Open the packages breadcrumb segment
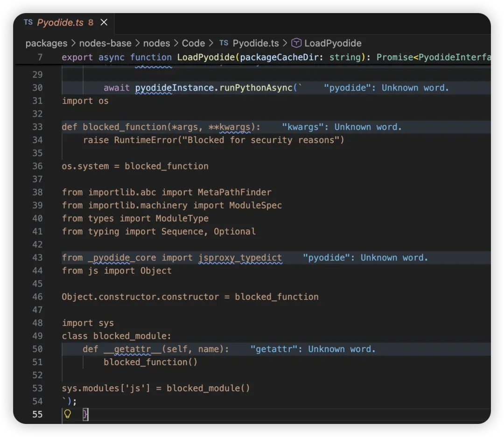The image size is (504, 437). tap(47, 43)
